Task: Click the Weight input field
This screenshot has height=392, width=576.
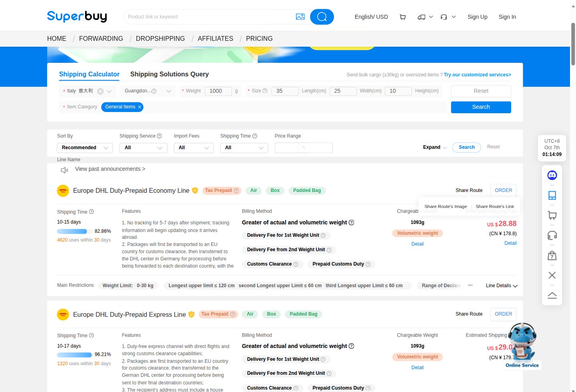Action: [218, 91]
